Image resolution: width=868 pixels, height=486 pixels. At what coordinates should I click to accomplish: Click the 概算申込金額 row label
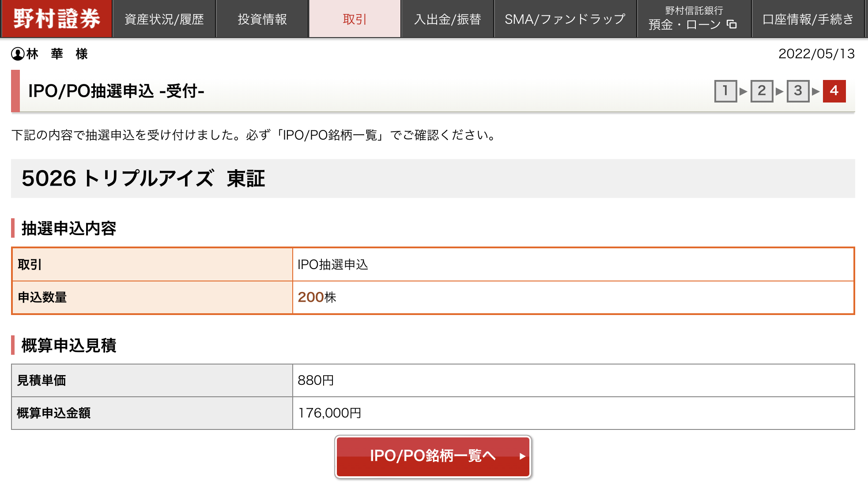click(152, 413)
